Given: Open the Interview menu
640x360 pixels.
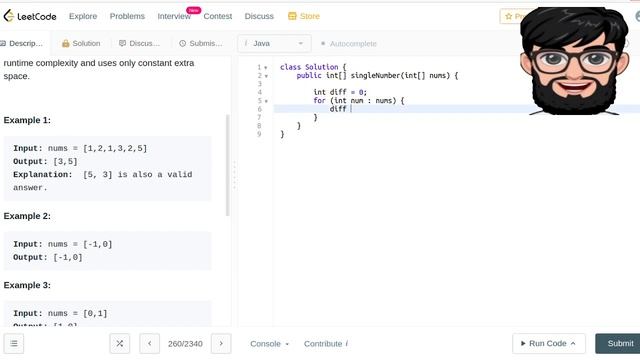Looking at the screenshot, I should [174, 16].
